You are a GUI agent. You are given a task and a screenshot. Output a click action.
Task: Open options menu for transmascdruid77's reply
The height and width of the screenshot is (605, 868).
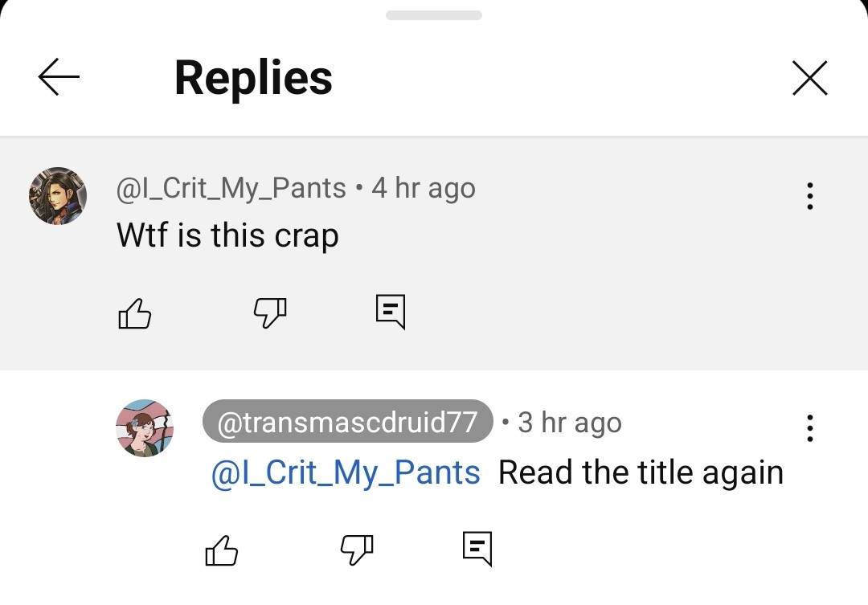point(809,428)
